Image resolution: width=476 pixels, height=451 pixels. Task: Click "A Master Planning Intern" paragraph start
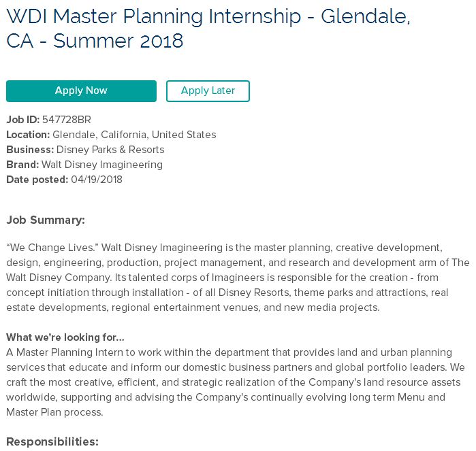point(65,352)
